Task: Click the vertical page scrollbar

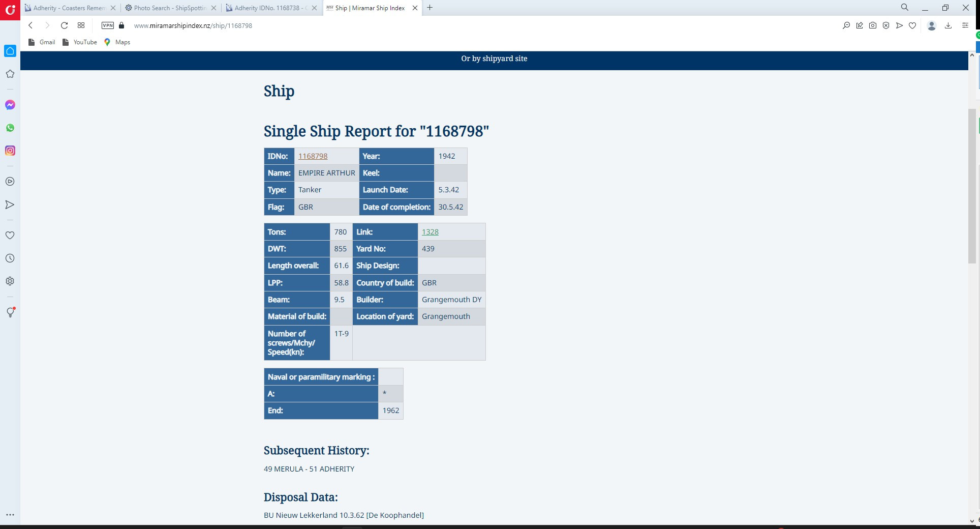Action: coord(972,186)
